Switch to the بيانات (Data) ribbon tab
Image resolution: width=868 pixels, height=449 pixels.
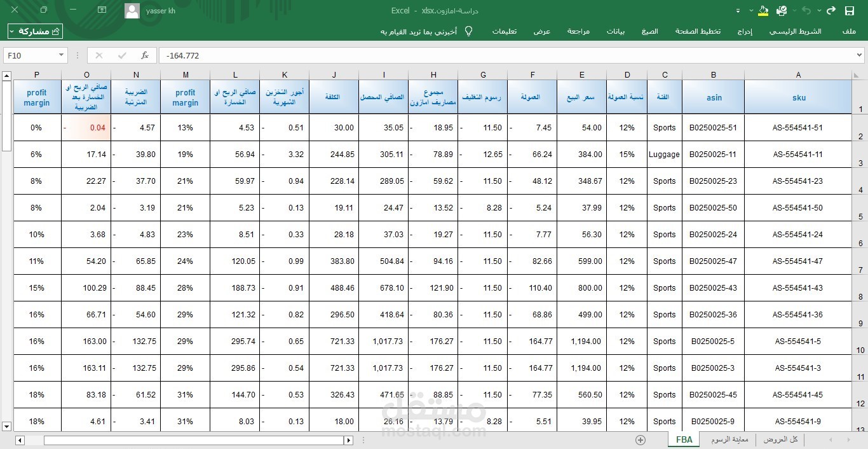pyautogui.click(x=615, y=31)
